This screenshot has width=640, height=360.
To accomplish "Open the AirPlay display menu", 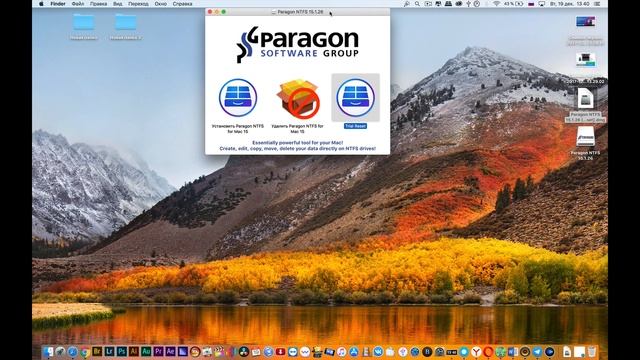I will [x=542, y=4].
